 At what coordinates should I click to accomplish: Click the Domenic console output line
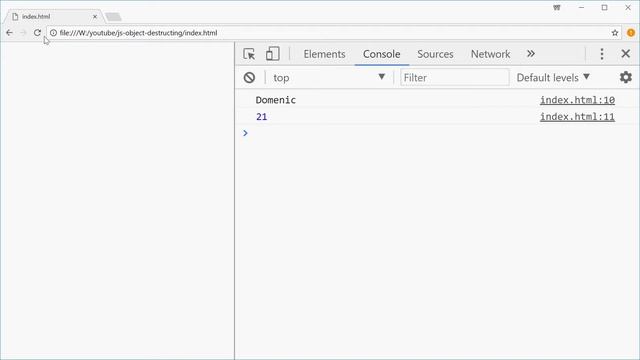point(276,100)
